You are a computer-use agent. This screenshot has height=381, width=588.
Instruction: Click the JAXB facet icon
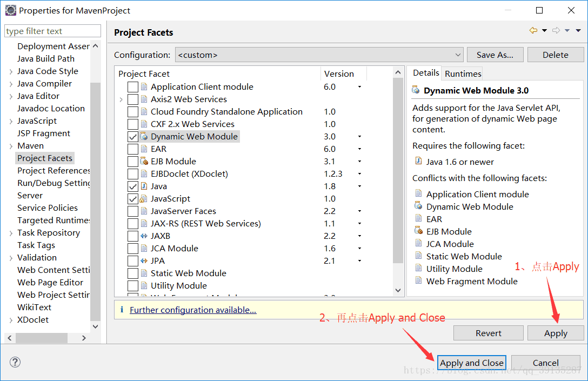144,236
